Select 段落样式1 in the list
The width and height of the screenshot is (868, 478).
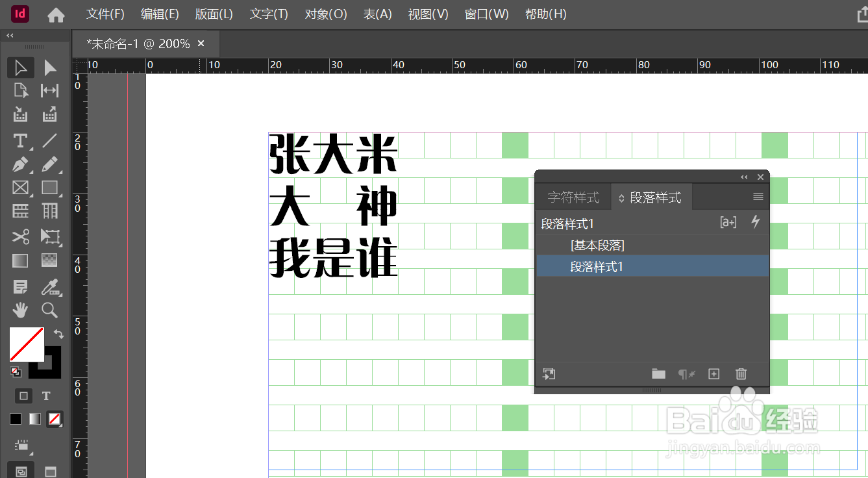652,266
